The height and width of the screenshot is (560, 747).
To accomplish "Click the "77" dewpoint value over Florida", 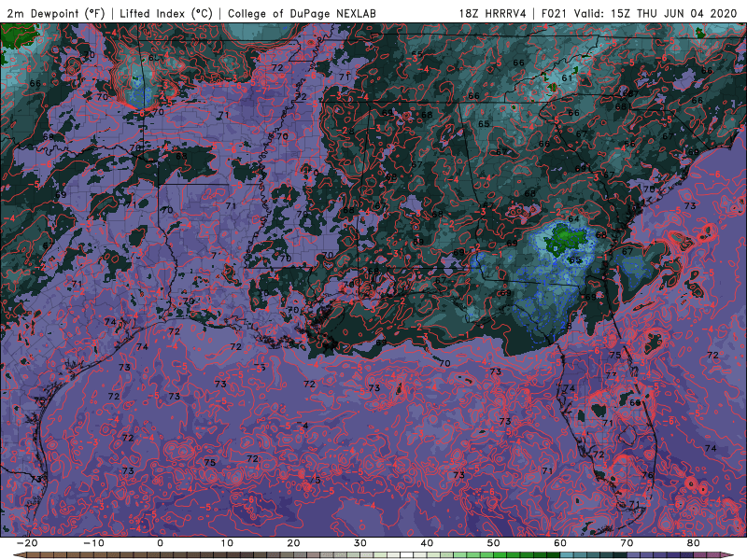I will pos(612,376).
